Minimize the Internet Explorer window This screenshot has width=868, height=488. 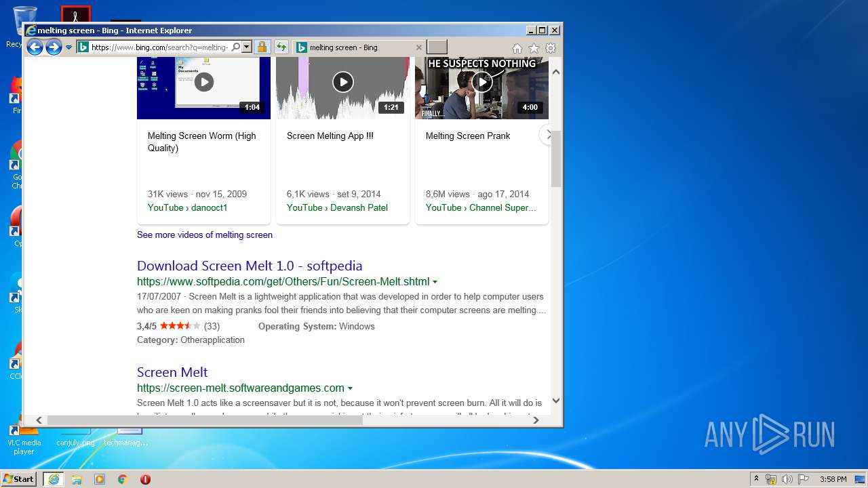[x=530, y=30]
